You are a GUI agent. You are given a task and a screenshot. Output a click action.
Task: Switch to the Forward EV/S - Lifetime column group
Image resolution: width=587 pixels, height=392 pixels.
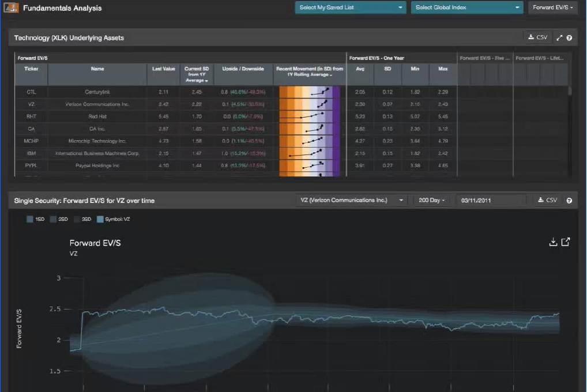tap(540, 58)
